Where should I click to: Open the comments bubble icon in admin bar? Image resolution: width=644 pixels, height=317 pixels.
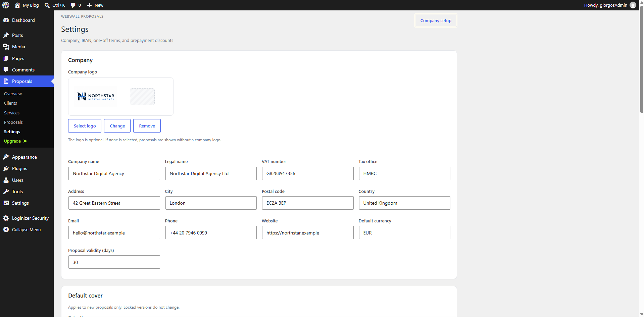tap(73, 5)
